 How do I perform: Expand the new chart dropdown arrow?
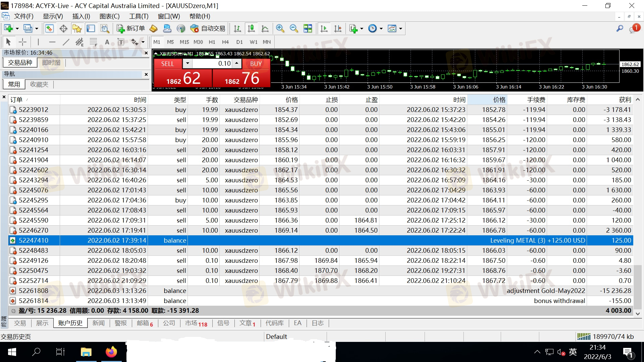(17, 28)
